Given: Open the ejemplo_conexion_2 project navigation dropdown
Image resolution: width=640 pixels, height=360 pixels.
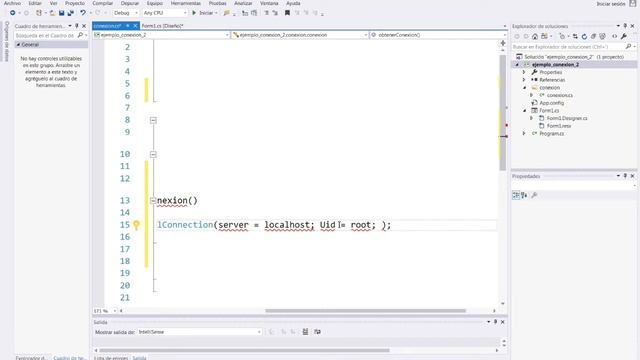Looking at the screenshot, I should coord(162,35).
